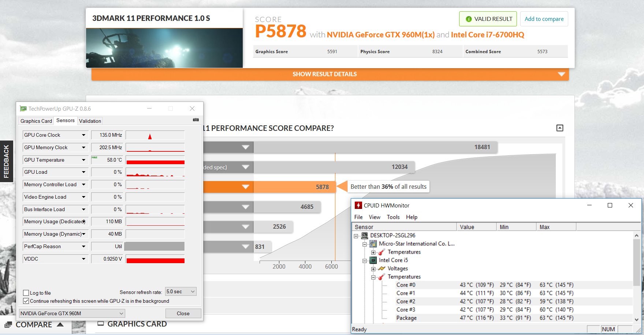Collapse the score compare section arrow icon

(560, 128)
